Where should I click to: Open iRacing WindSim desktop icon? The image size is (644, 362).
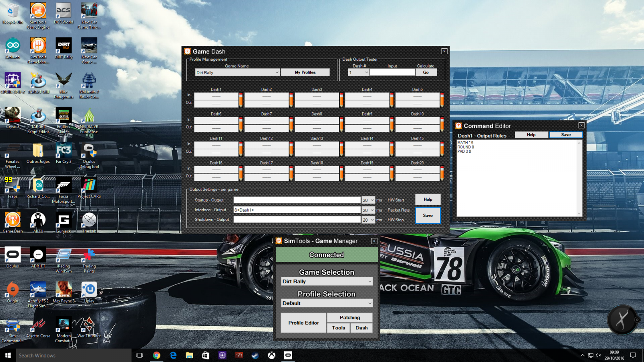pos(64,259)
